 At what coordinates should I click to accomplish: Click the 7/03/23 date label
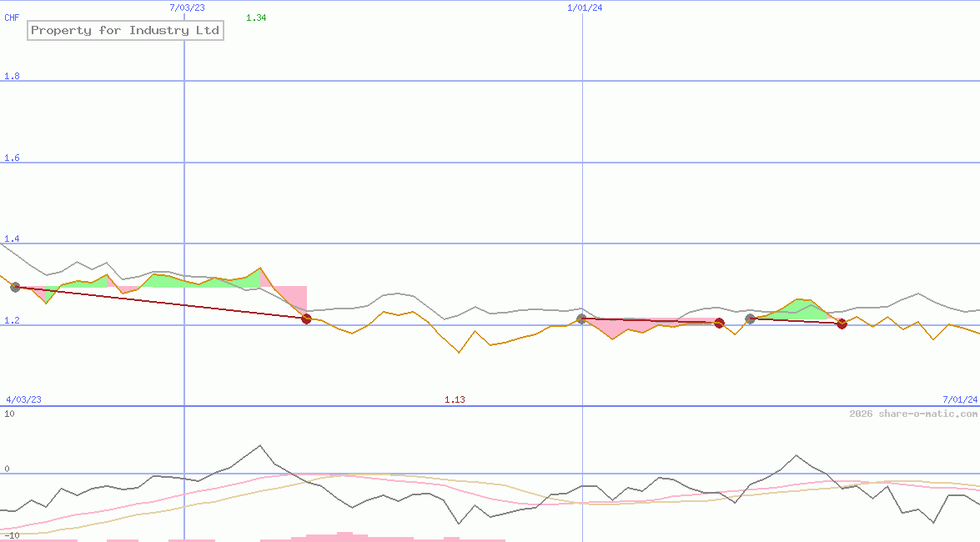[187, 8]
